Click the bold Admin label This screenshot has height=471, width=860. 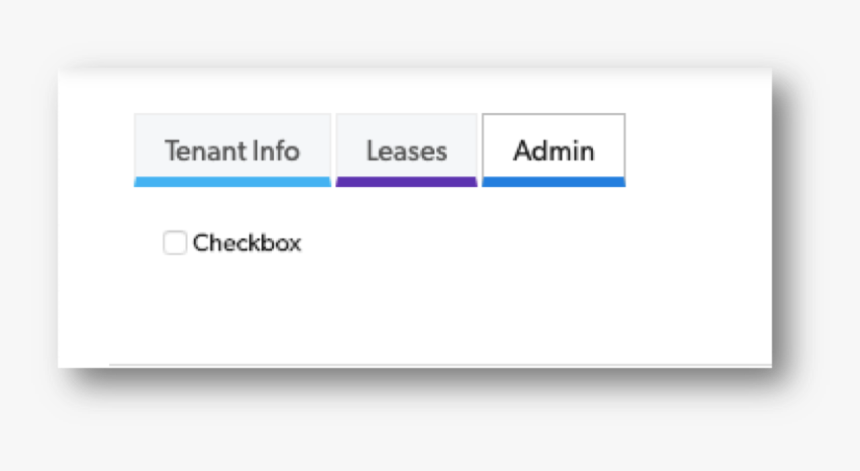click(x=553, y=151)
